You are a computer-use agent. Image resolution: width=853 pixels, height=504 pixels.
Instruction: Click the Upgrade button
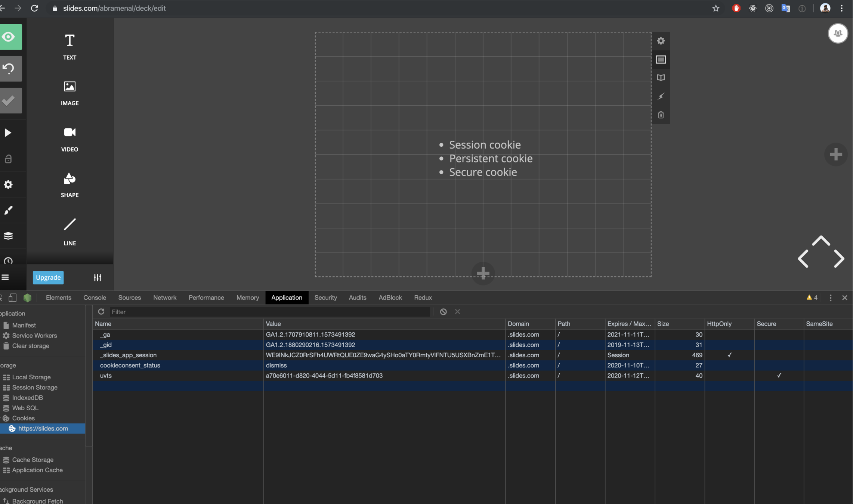pos(48,277)
